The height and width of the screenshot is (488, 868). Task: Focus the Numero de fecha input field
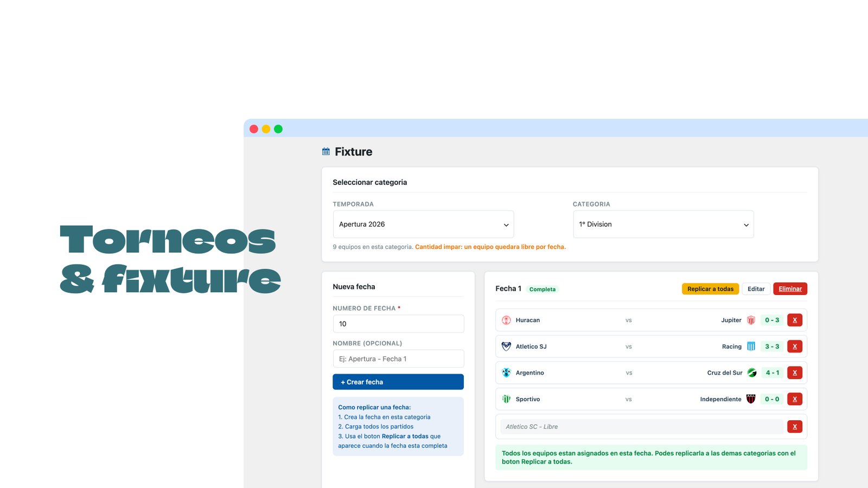(x=398, y=324)
